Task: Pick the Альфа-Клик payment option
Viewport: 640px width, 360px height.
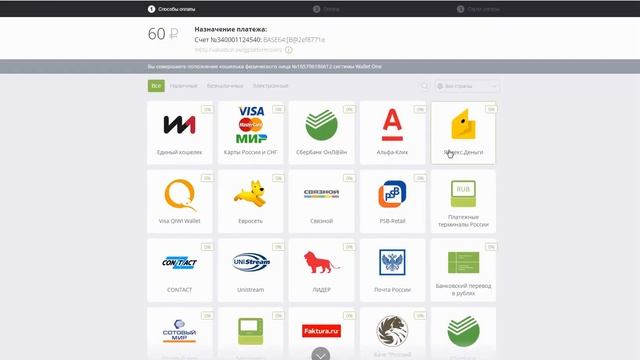Action: click(392, 133)
